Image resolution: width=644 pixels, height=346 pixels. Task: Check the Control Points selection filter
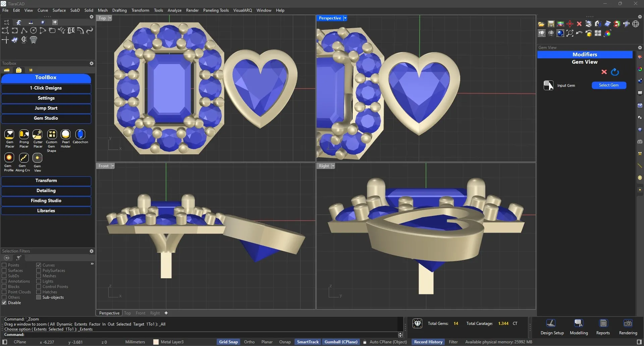(x=39, y=287)
